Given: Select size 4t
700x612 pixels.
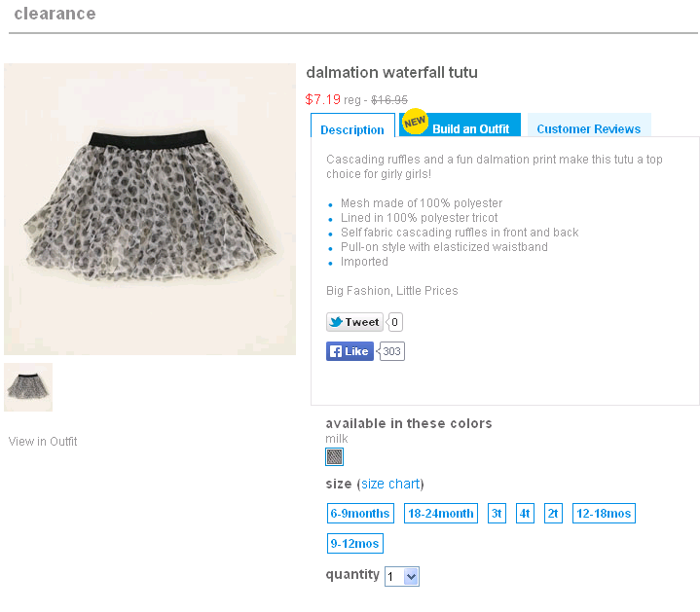Looking at the screenshot, I should 525,514.
